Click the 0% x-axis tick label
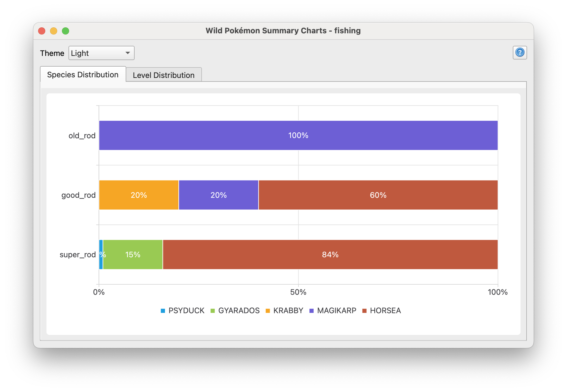The height and width of the screenshot is (392, 567). click(x=99, y=292)
